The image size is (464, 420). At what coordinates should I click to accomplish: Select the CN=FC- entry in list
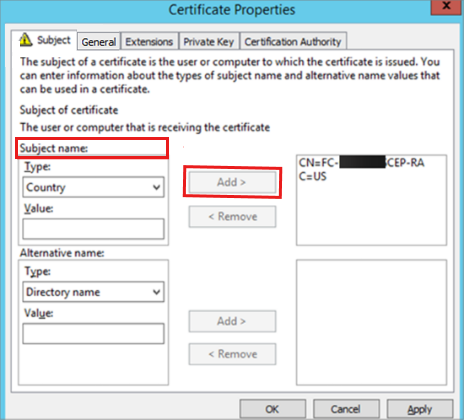361,163
